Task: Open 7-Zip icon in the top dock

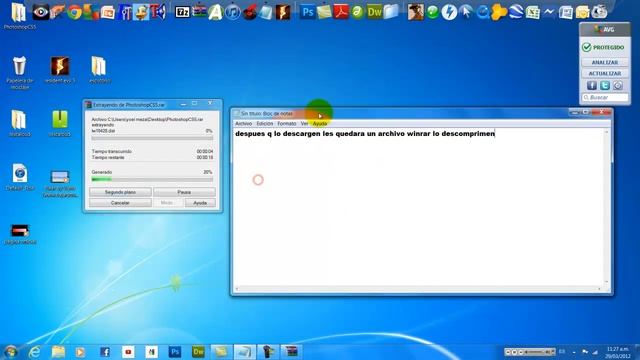Action: point(182,12)
